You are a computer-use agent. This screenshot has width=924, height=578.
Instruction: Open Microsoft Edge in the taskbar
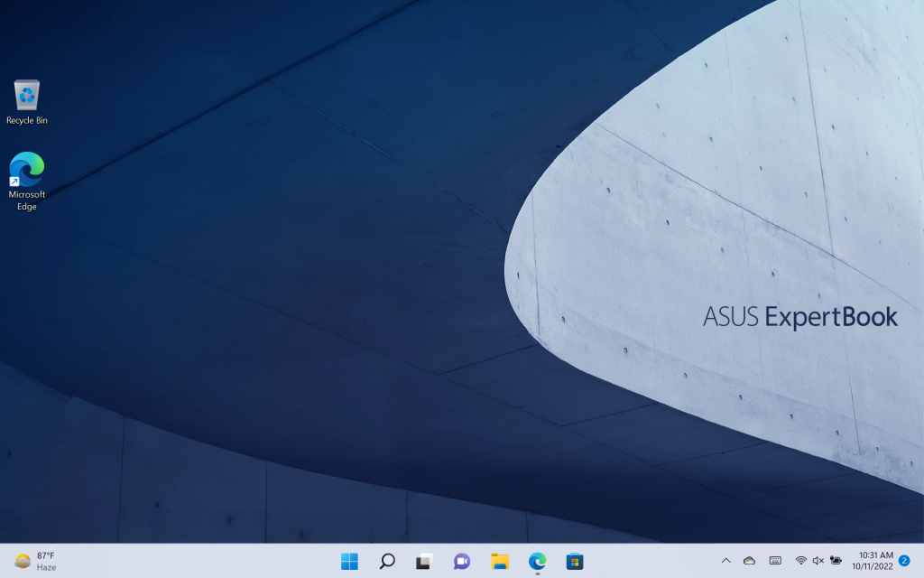point(538,562)
